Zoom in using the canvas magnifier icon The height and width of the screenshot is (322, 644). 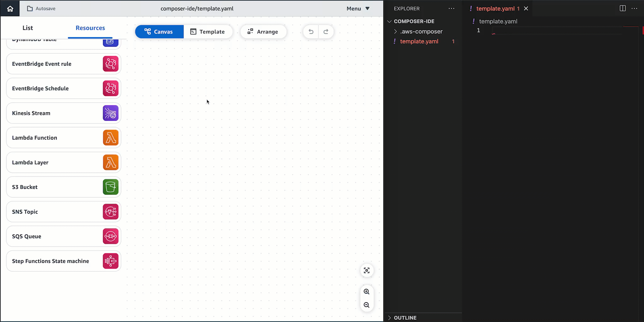pyautogui.click(x=366, y=291)
